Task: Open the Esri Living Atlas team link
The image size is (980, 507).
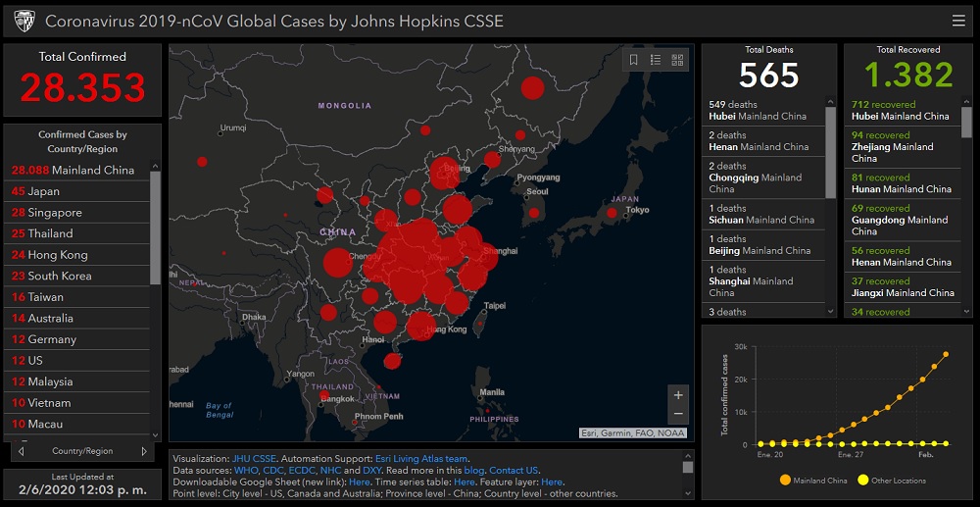Action: coord(420,458)
